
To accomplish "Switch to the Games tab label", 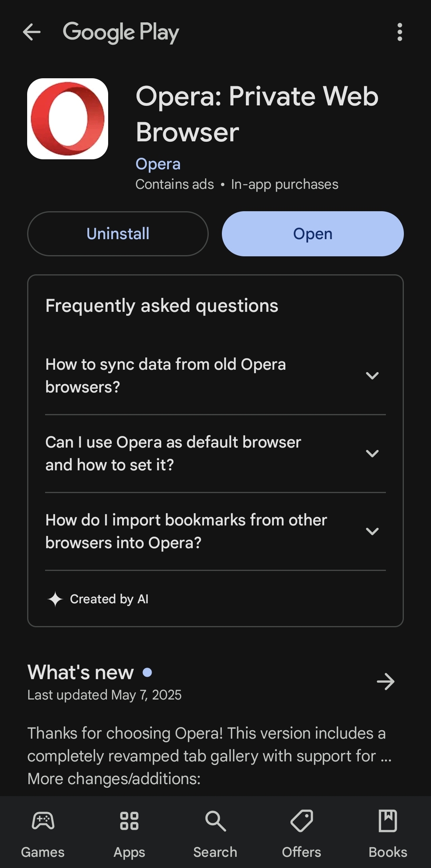I will [43, 852].
